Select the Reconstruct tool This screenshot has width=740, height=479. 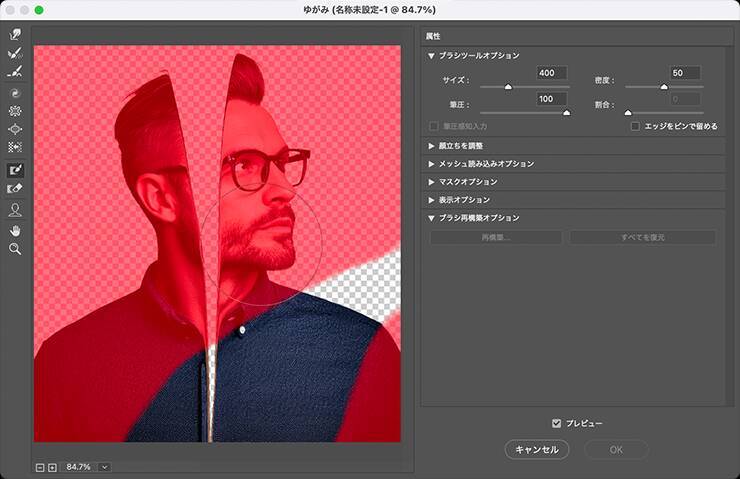(15, 54)
